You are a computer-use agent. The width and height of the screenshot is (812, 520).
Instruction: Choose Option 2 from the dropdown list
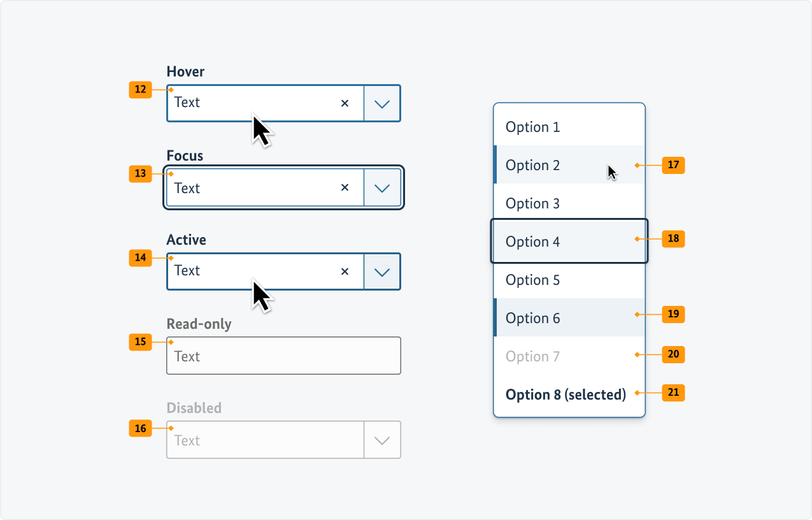(533, 165)
